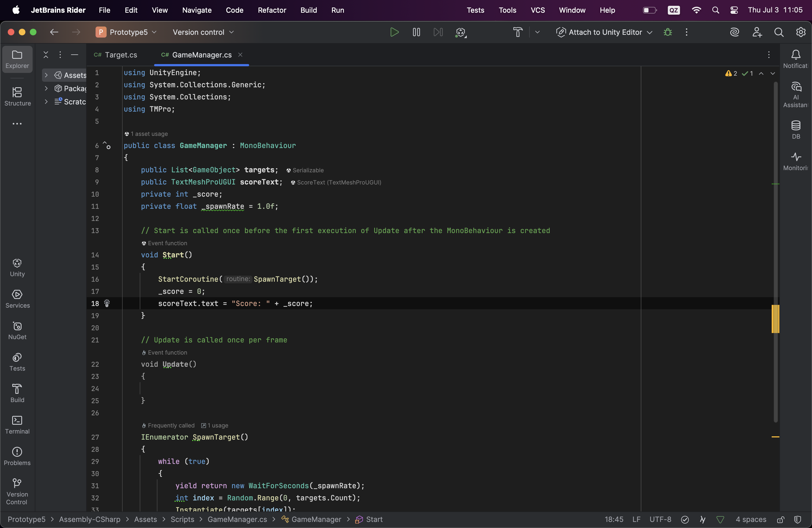Expand the Scratches tree node

coord(46,101)
